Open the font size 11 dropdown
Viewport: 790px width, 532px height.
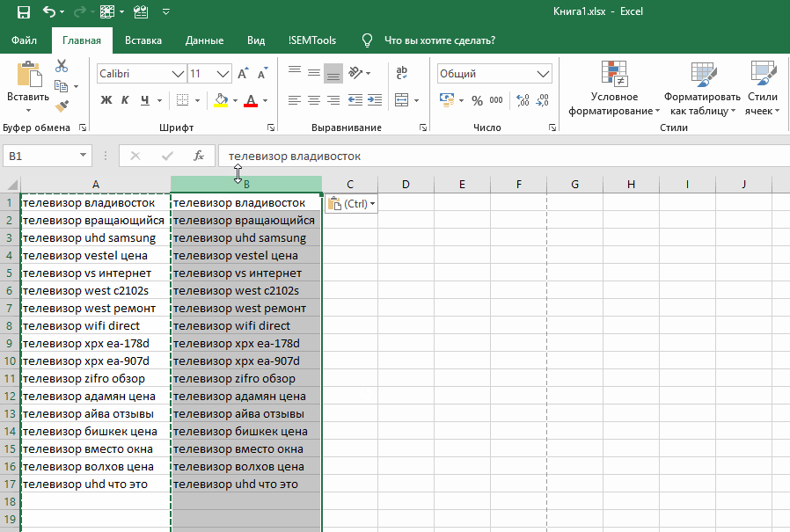223,74
